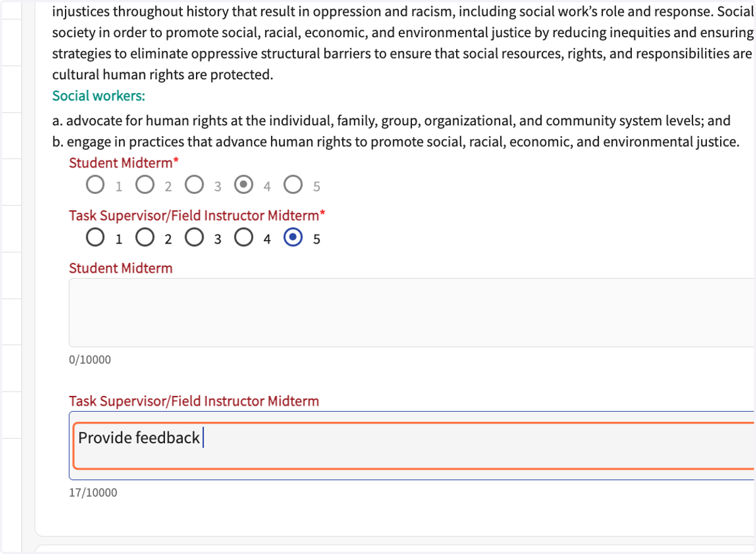
Task: Click the 'Social workers:' heading text
Action: coord(99,96)
